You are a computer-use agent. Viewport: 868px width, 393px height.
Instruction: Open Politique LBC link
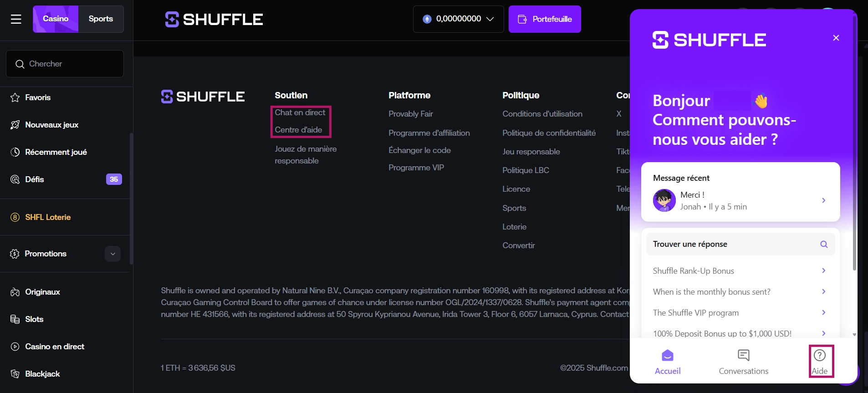click(x=526, y=170)
